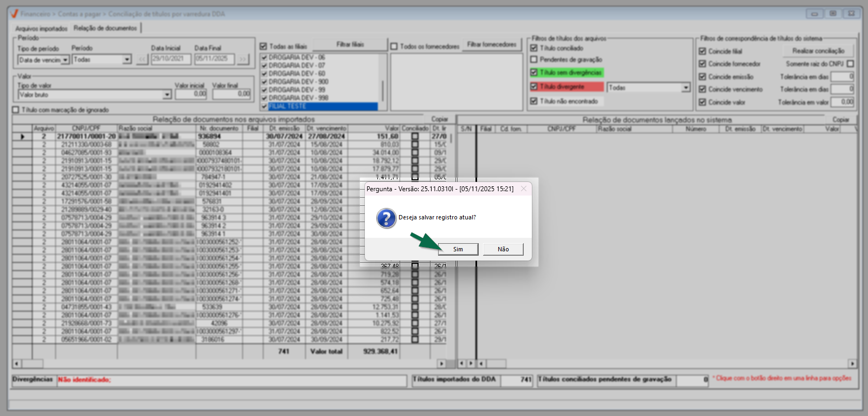Select the document number cell 936894
868x416 pixels.
click(x=219, y=136)
